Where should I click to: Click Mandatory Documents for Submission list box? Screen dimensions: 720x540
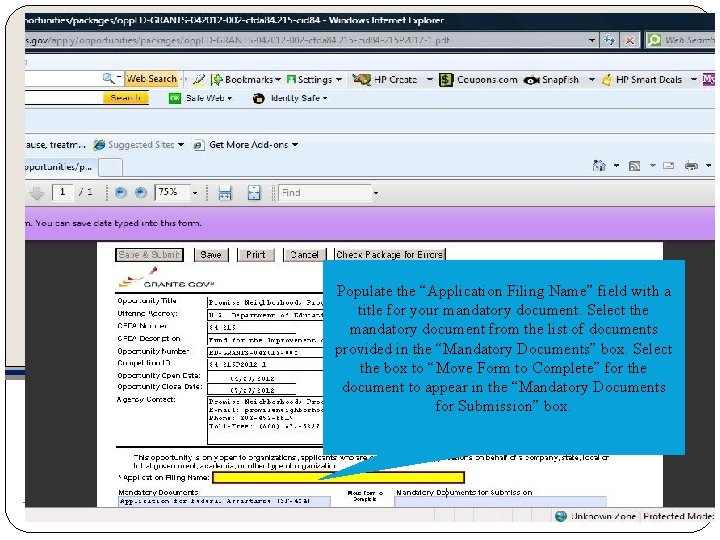click(x=501, y=501)
